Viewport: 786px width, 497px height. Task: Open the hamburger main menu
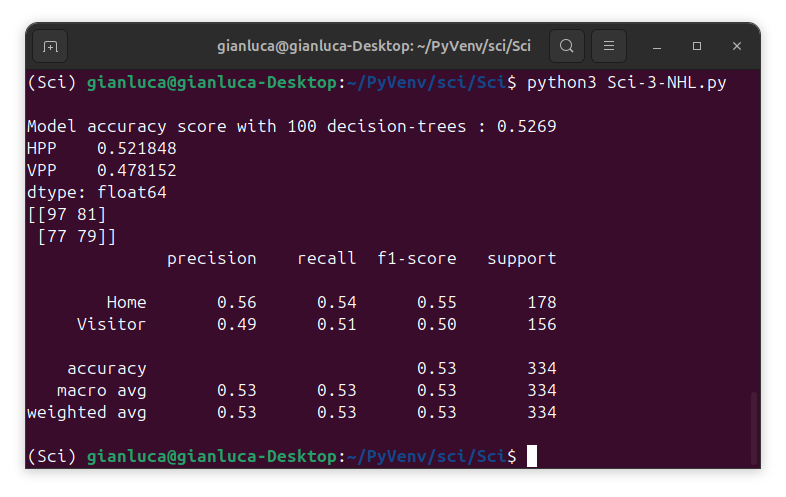609,46
